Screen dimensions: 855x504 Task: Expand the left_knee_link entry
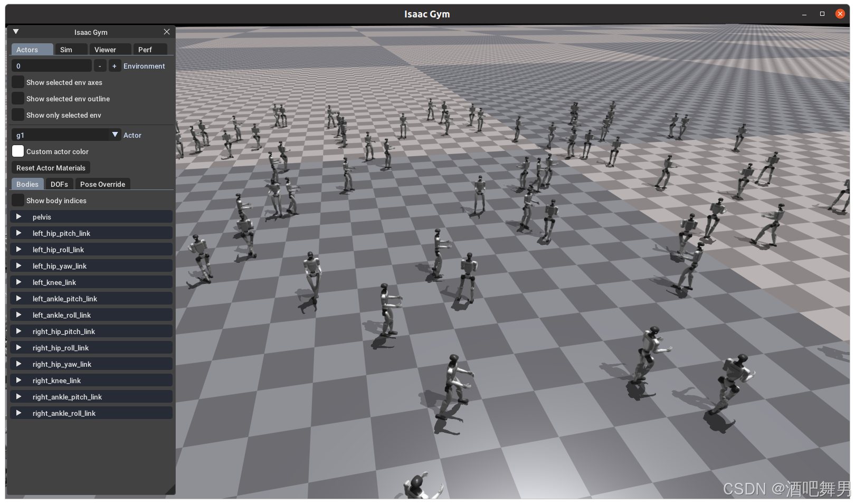coord(91,282)
